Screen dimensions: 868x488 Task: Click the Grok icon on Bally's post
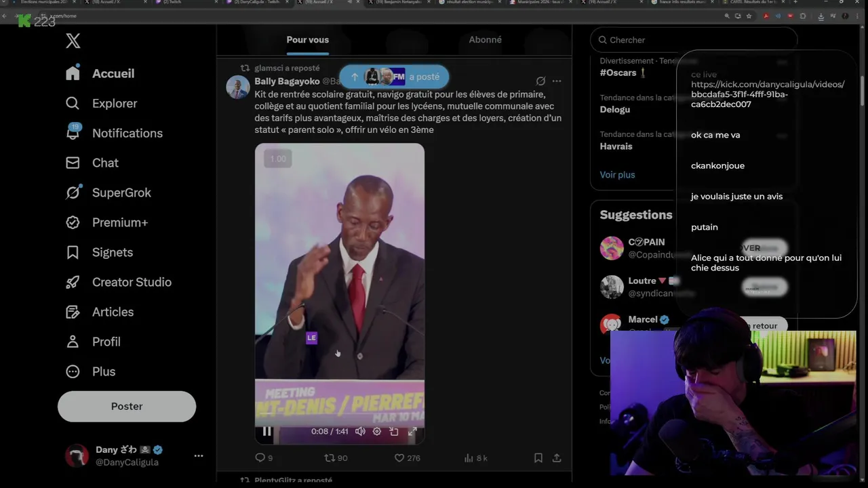(x=540, y=81)
